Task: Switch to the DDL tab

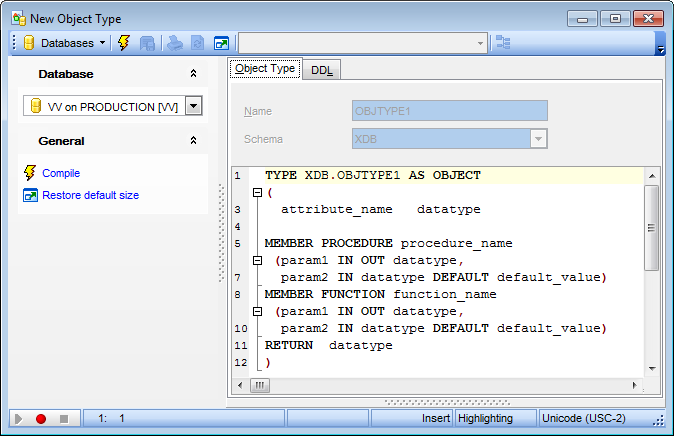Action: tap(322, 70)
